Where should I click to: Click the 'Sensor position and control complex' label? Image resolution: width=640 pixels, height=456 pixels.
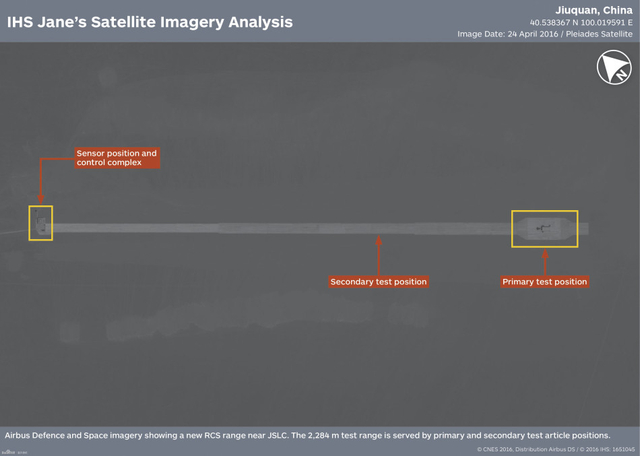coord(117,158)
